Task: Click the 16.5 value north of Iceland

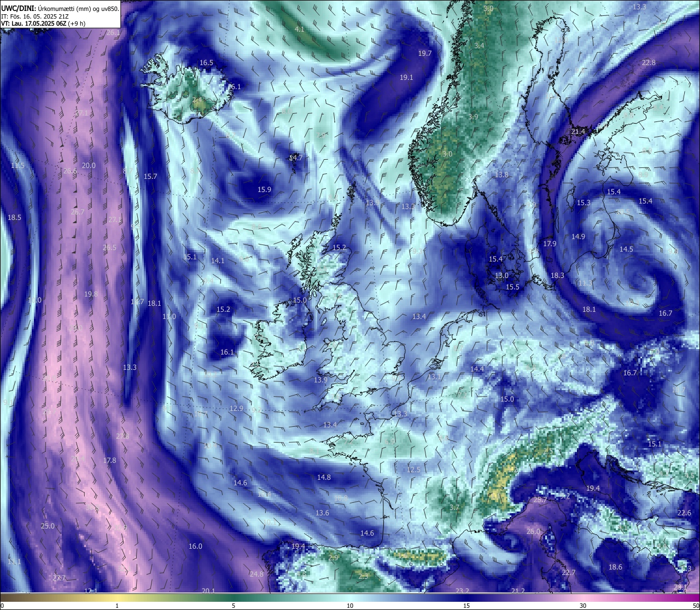Action: [x=206, y=63]
